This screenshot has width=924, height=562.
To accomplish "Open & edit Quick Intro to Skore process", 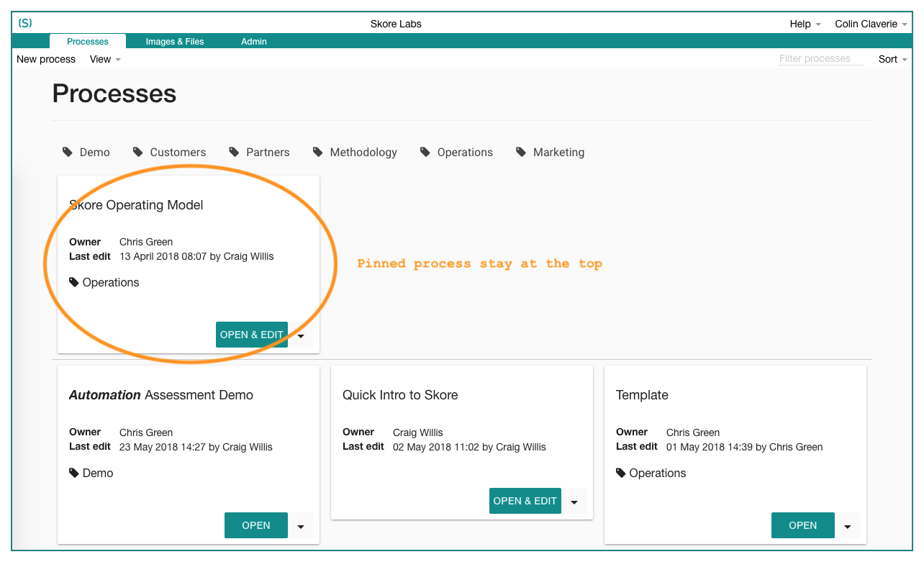I will click(525, 501).
